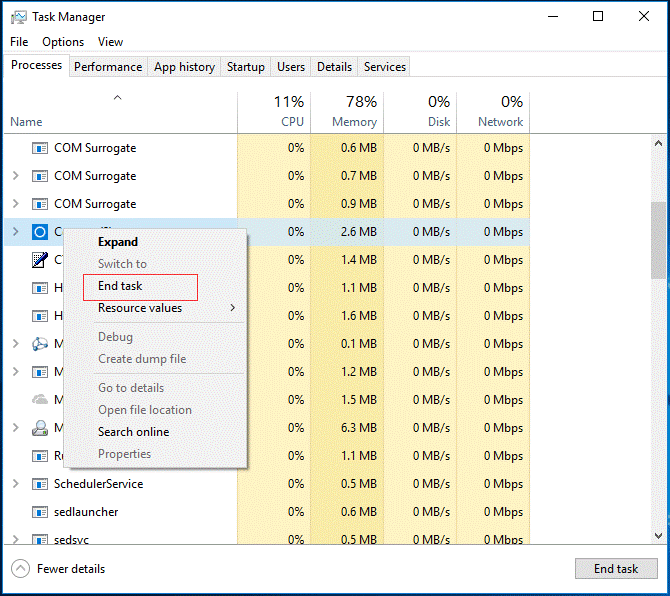Choose End task from the context menu
This screenshot has width=670, height=596.
[121, 286]
